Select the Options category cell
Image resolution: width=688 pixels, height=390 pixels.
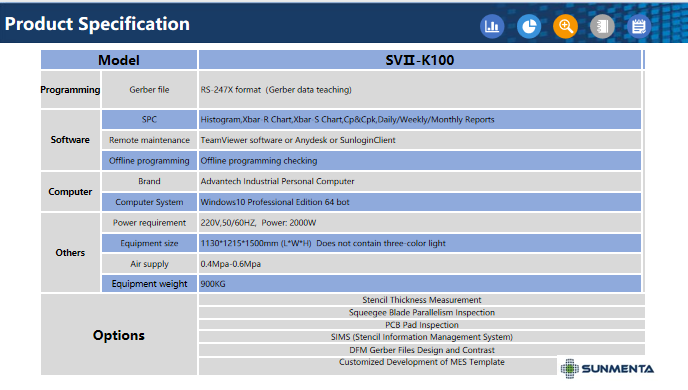pos(119,335)
